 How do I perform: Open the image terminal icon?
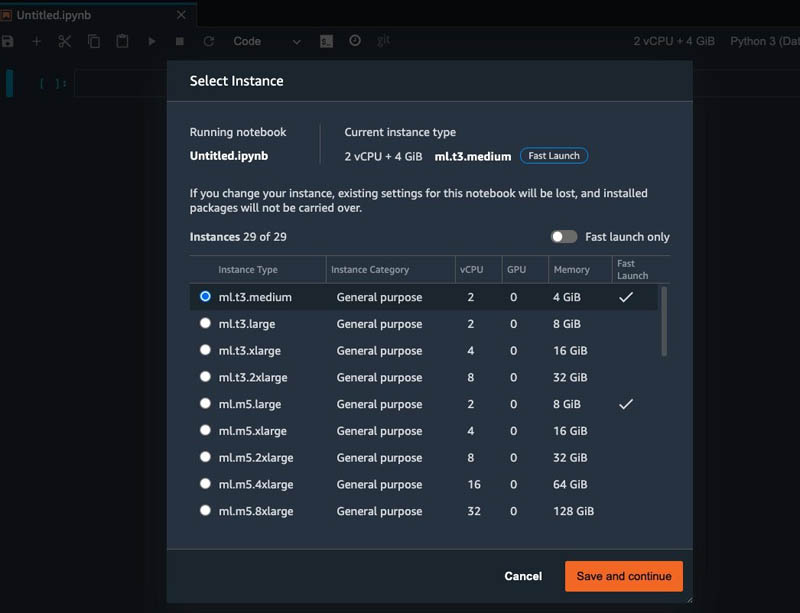327,41
